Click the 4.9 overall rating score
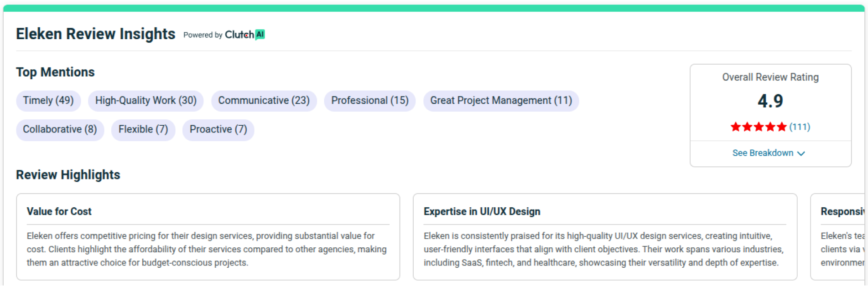This screenshot has width=868, height=286. (x=770, y=101)
